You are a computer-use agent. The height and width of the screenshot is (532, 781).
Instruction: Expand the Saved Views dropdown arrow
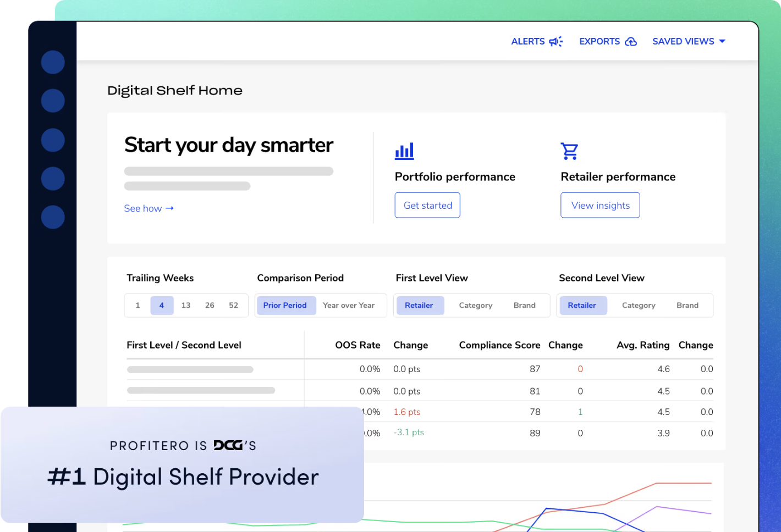(x=722, y=41)
